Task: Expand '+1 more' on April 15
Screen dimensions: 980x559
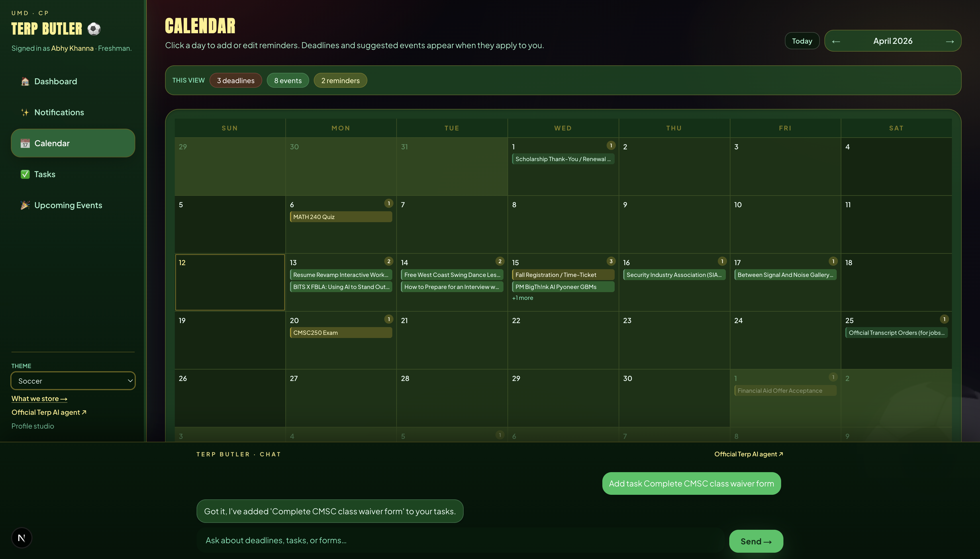Action: click(x=522, y=298)
